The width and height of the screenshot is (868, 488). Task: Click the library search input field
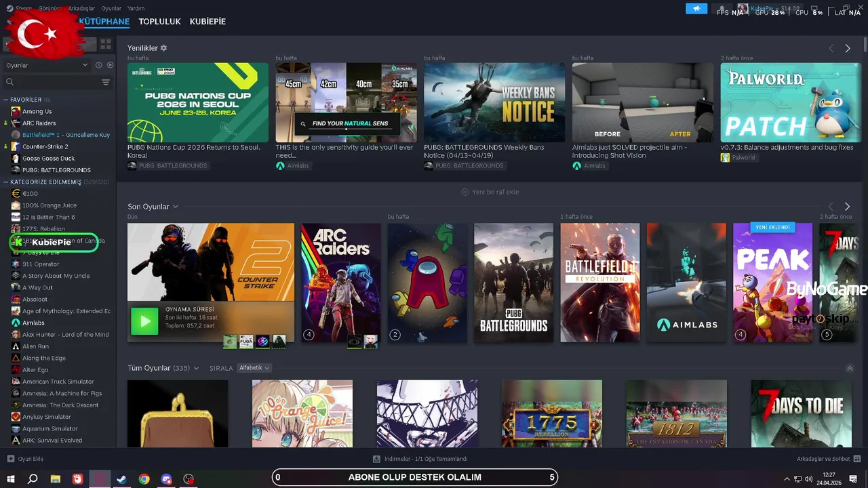(x=57, y=82)
